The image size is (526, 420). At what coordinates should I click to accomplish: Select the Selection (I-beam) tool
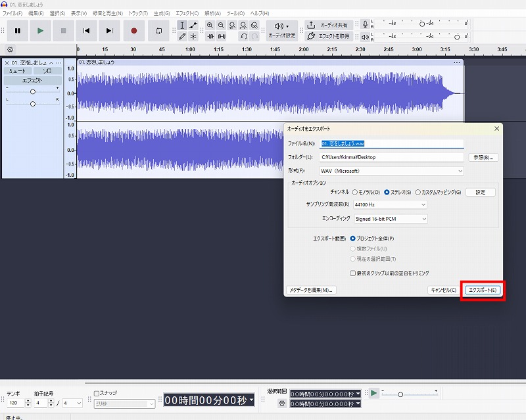point(182,25)
